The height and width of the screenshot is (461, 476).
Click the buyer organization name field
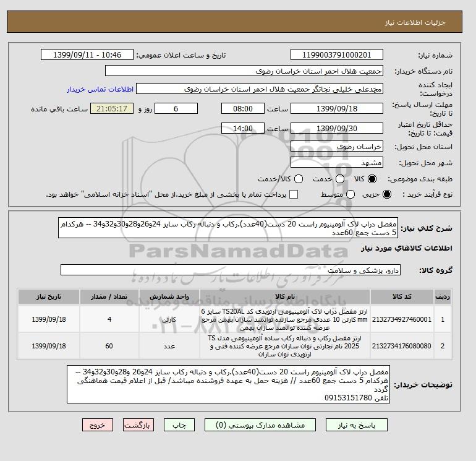tap(244, 71)
